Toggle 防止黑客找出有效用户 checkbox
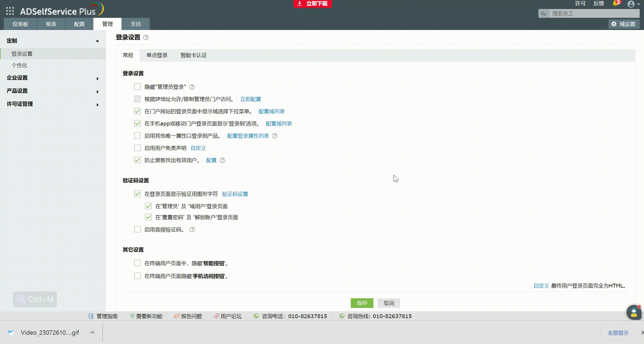 pos(137,160)
